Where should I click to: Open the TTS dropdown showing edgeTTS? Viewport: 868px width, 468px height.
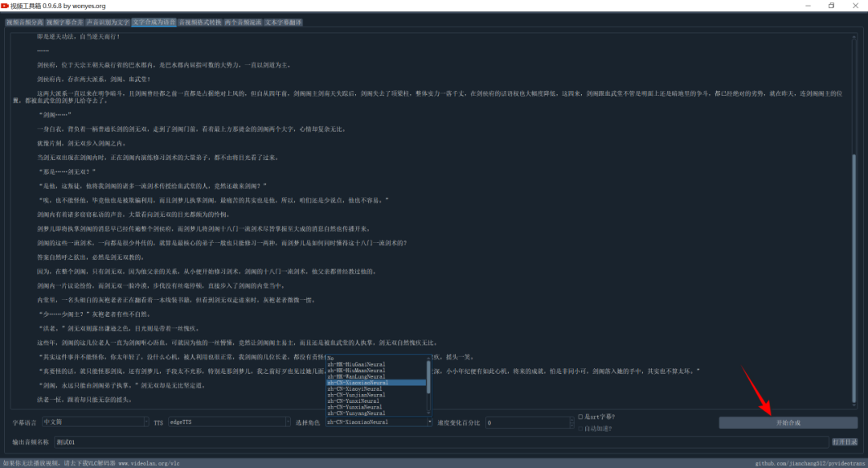(x=229, y=422)
